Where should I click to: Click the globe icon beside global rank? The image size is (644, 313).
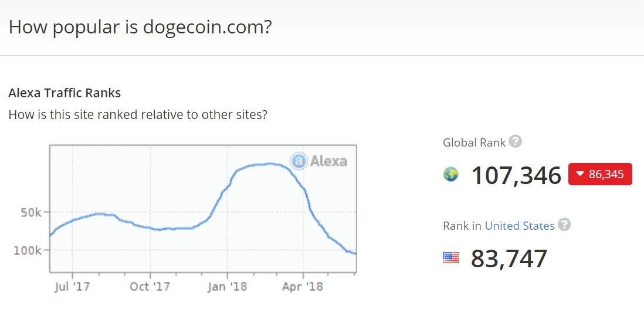pos(451,174)
